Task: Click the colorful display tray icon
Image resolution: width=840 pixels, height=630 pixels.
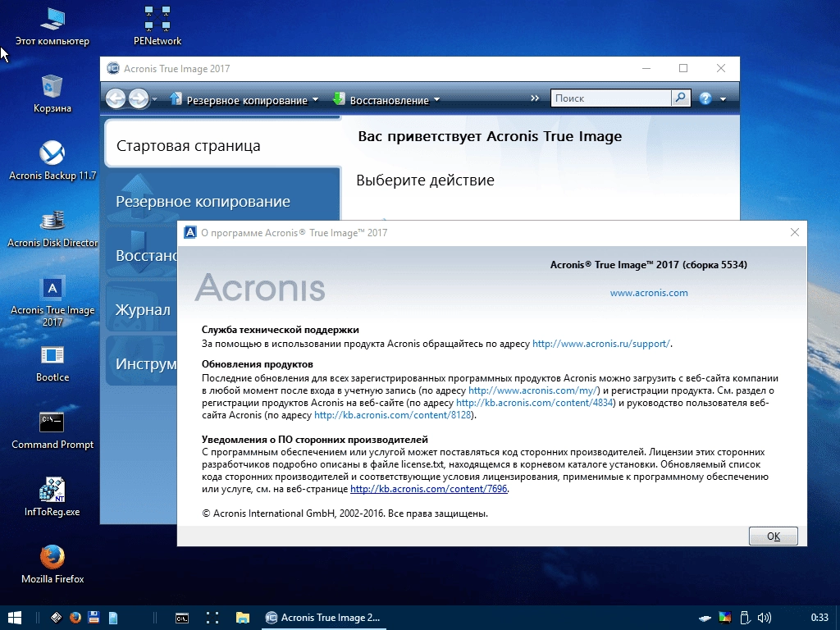Action: [725, 619]
